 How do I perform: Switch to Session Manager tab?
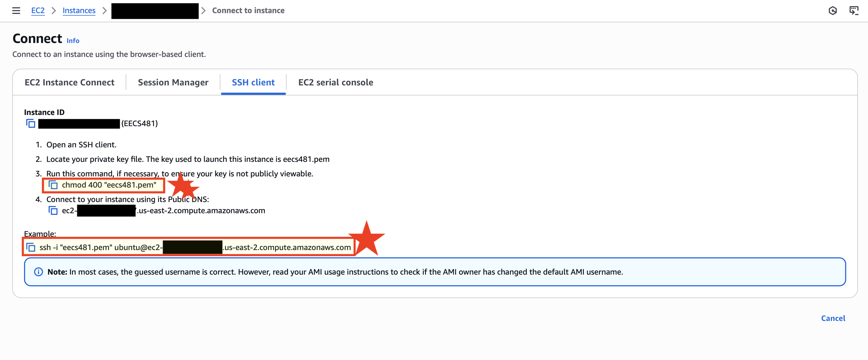point(173,83)
